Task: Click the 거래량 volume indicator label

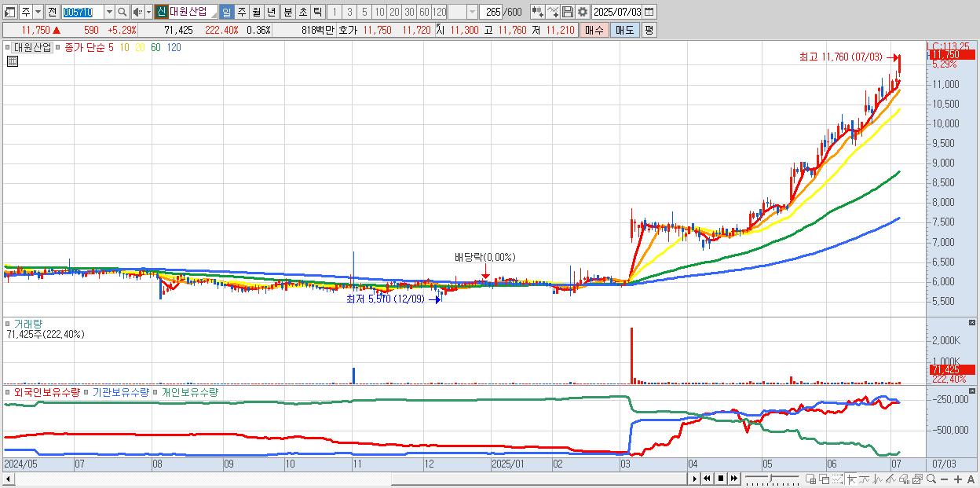Action: (x=27, y=323)
